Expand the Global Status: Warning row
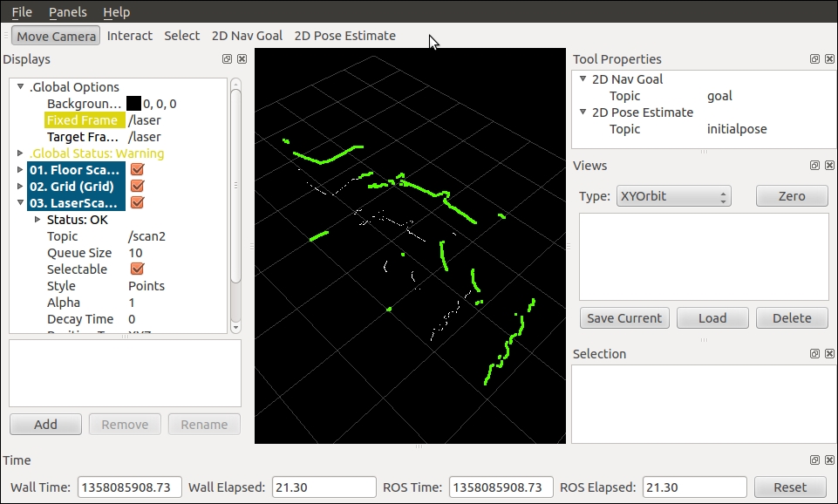 coord(20,153)
